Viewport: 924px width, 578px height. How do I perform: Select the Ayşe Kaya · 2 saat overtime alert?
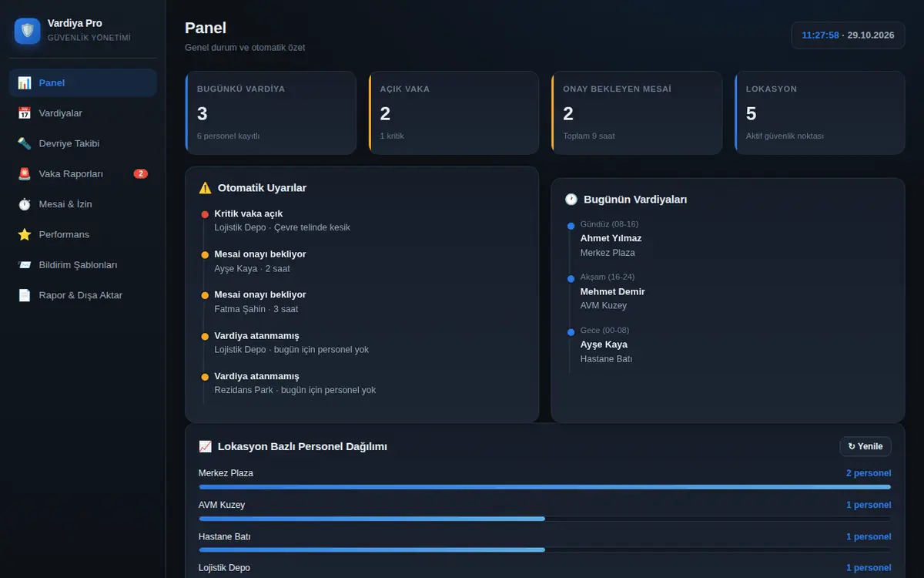(362, 261)
